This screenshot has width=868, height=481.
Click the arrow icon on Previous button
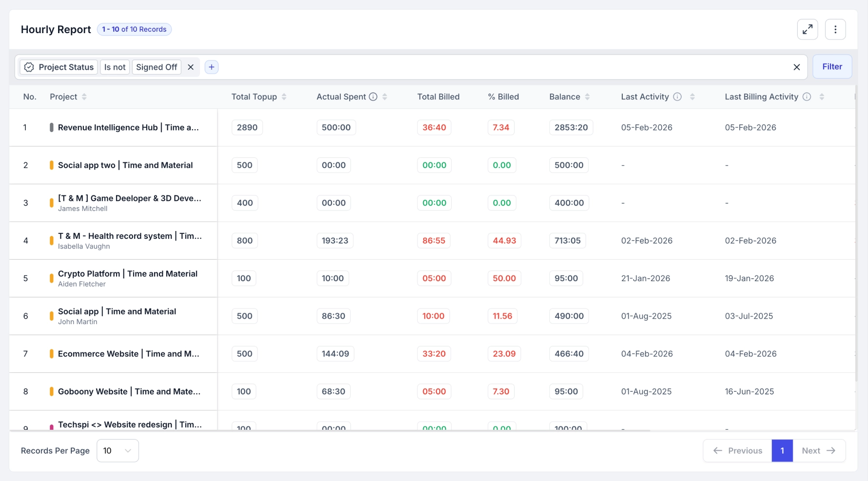point(717,451)
